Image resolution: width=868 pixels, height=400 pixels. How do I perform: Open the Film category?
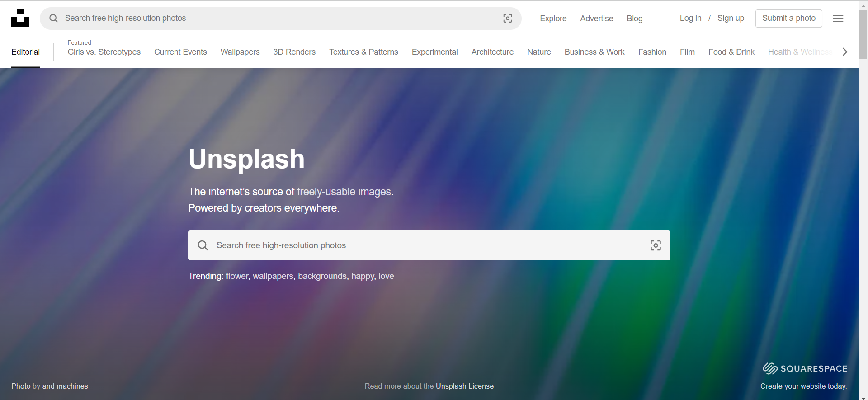687,52
